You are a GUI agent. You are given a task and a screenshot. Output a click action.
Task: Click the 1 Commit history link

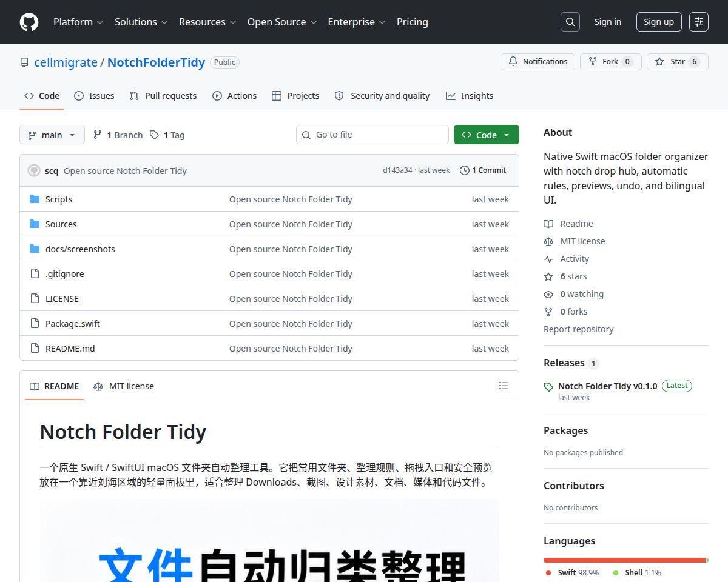(483, 170)
